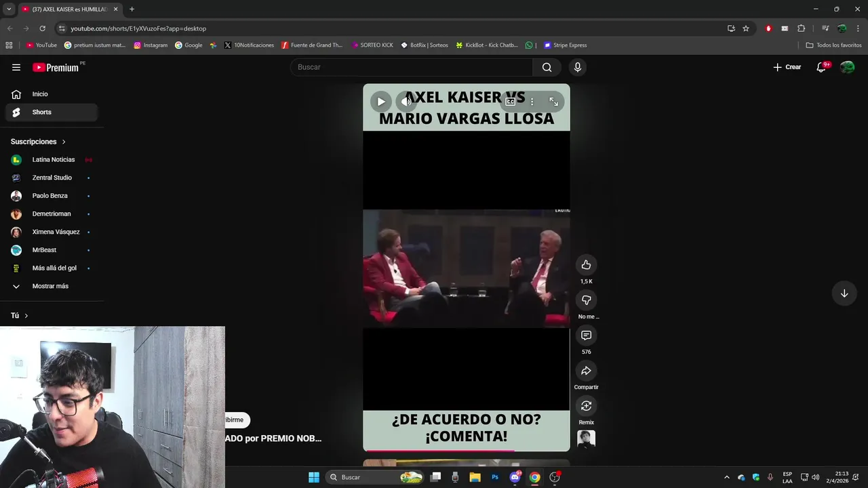The height and width of the screenshot is (488, 868).
Task: Open the site information icon in address bar
Action: (62, 28)
